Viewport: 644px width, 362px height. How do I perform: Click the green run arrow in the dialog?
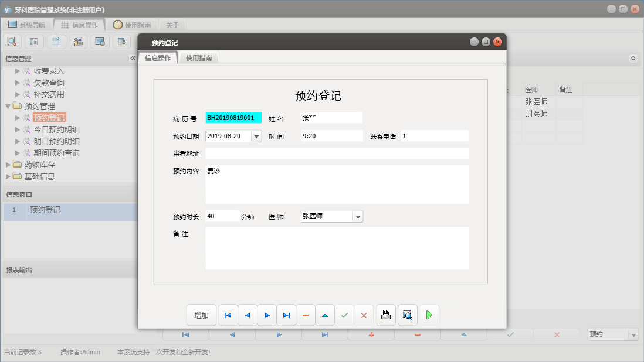(x=429, y=315)
